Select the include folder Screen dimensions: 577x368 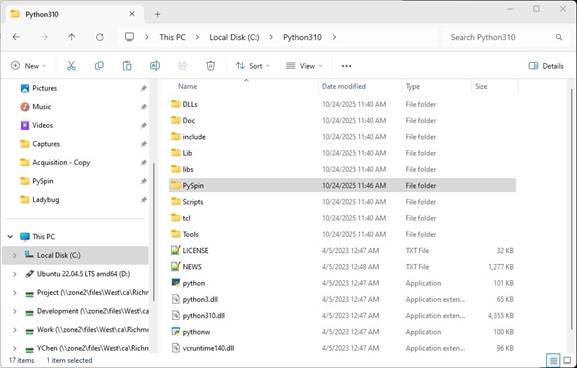pos(342,137)
